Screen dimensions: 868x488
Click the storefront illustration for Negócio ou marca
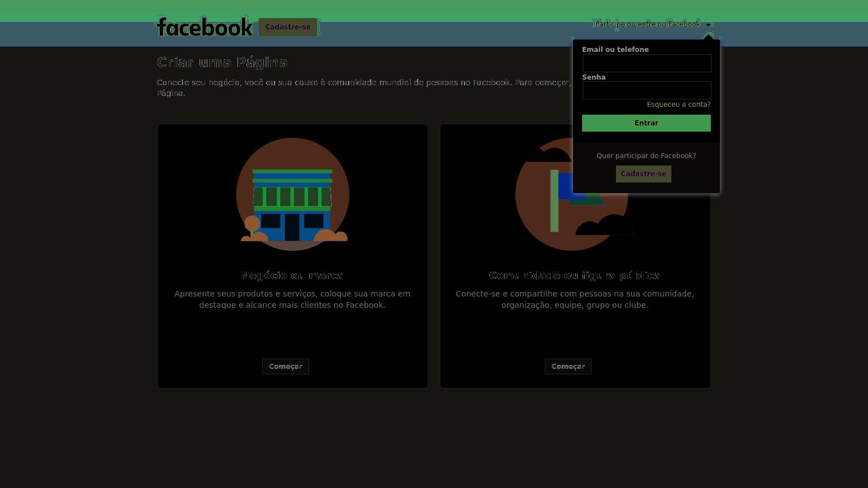coord(293,194)
